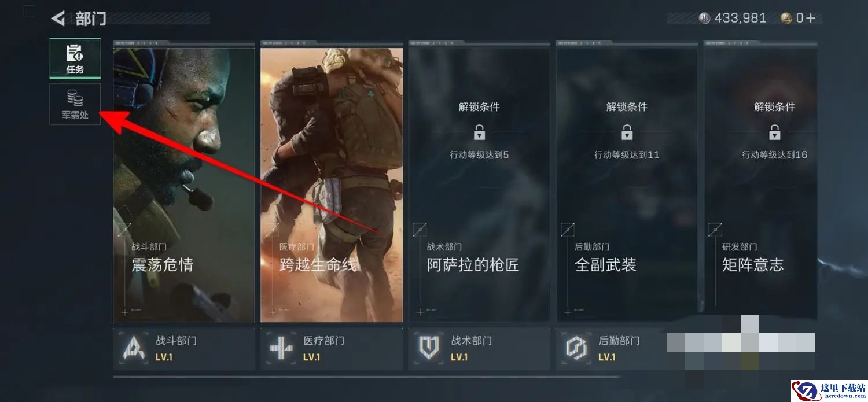Click the 战术部门 shield emblem icon
The width and height of the screenshot is (868, 402).
pos(429,349)
